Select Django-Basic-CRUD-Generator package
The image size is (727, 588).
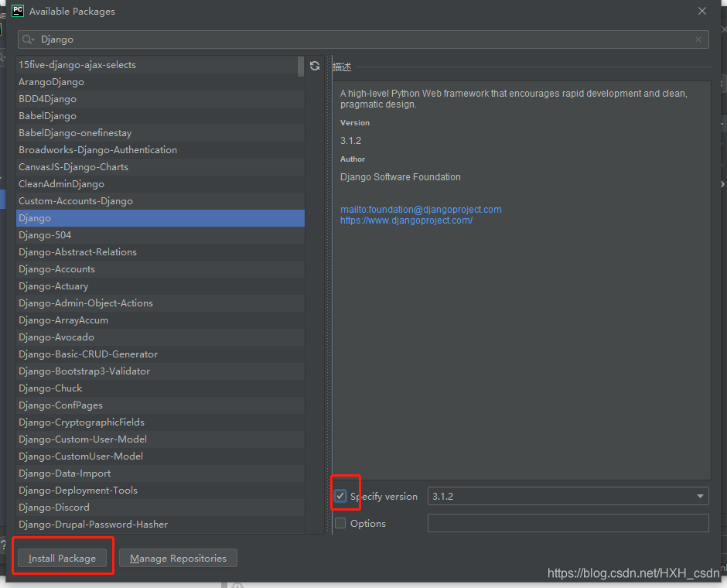[160, 354]
